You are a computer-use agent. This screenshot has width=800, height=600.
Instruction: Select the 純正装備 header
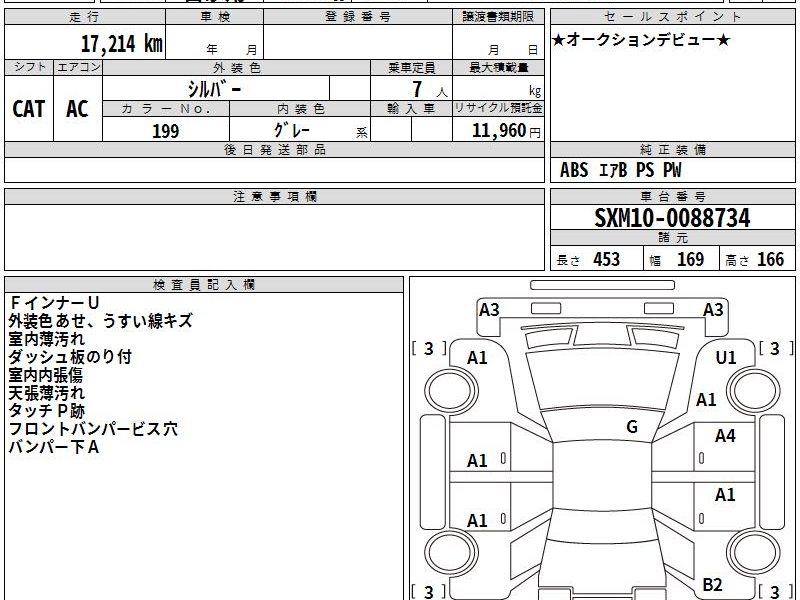click(x=672, y=149)
